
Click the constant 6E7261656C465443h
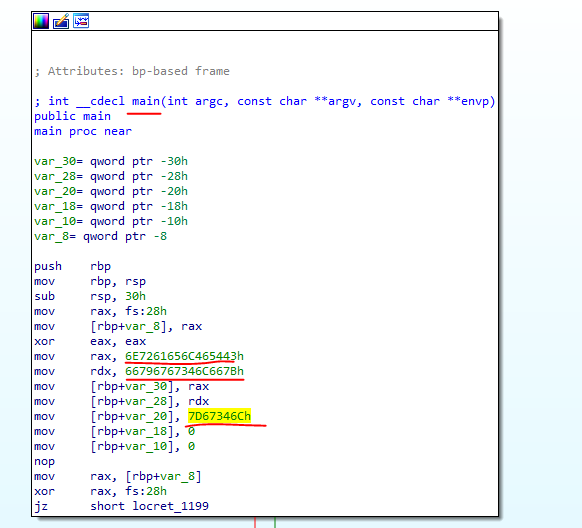click(184, 357)
